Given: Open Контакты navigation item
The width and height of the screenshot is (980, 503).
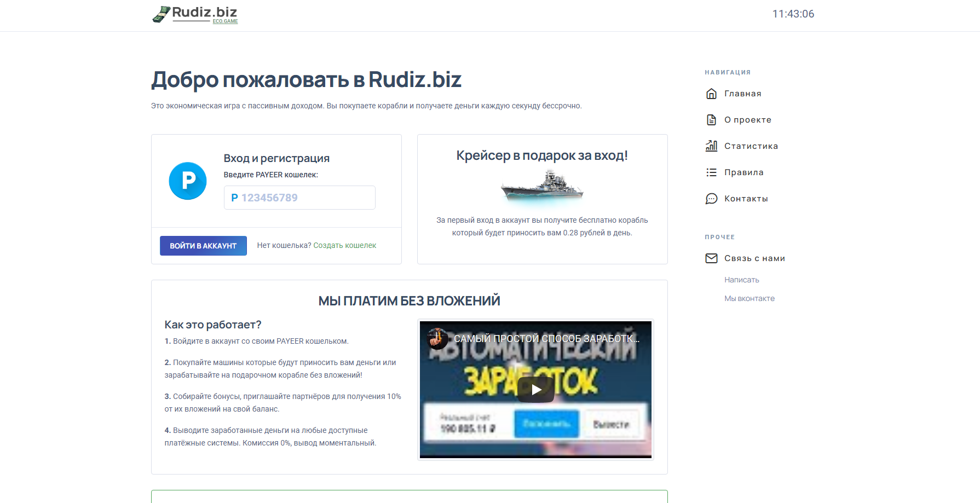Looking at the screenshot, I should (x=746, y=199).
